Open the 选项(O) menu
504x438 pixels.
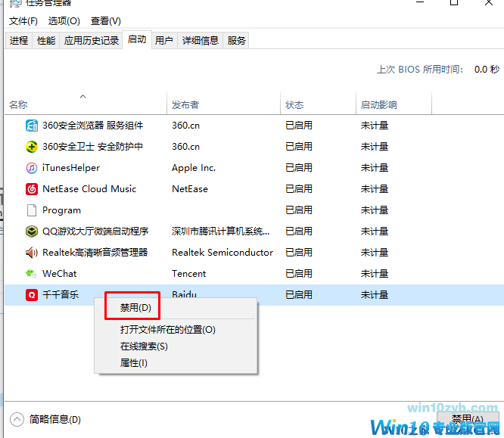click(x=64, y=21)
